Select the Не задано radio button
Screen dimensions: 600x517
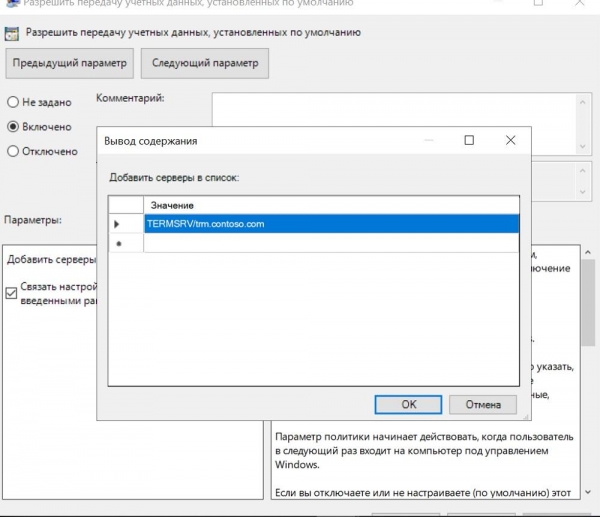13,102
